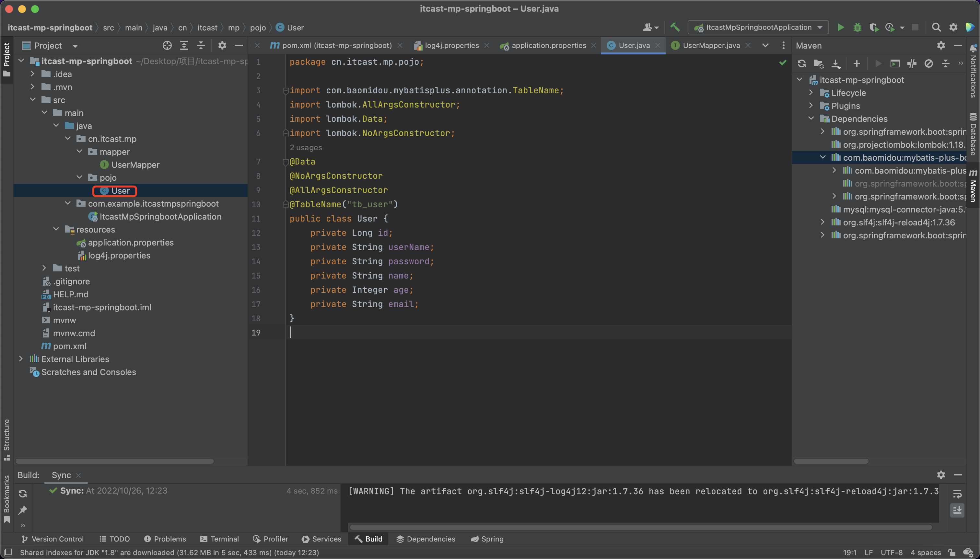Viewport: 980px width, 559px height.
Task: Open the Terminal tool window tab
Action: tap(220, 539)
